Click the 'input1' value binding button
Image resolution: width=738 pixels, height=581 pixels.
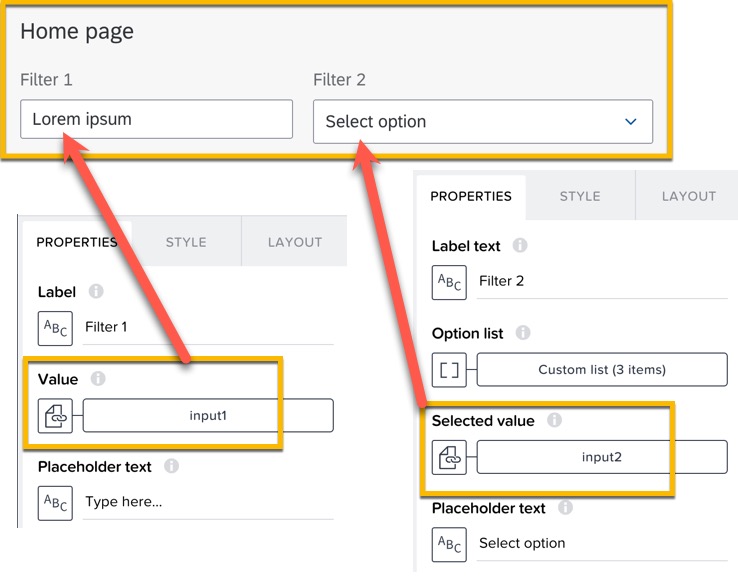pyautogui.click(x=208, y=415)
